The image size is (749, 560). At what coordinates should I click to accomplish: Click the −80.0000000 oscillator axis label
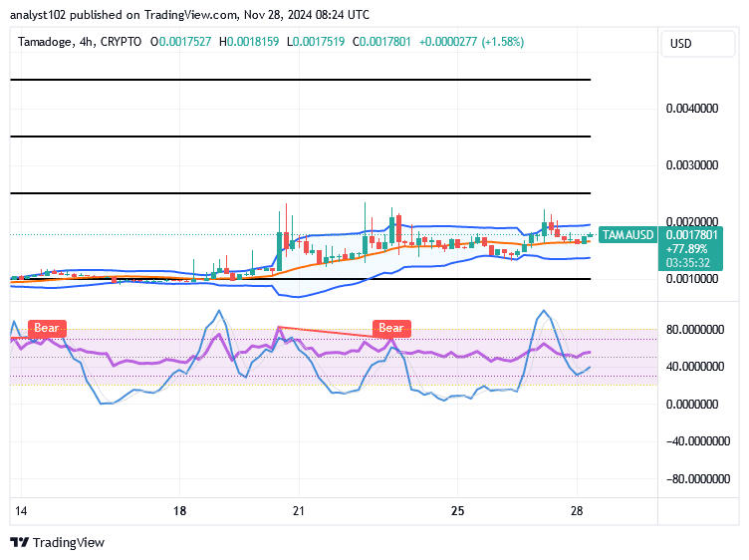coord(698,478)
